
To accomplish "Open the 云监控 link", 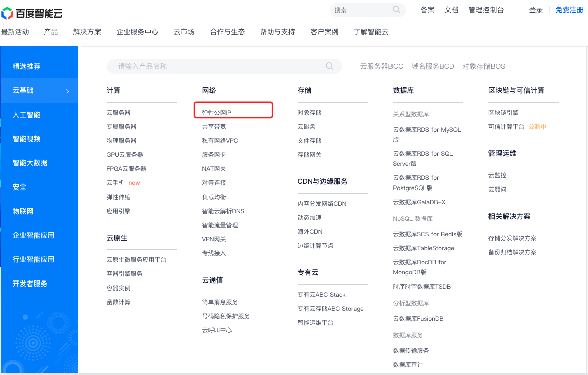I will point(497,175).
